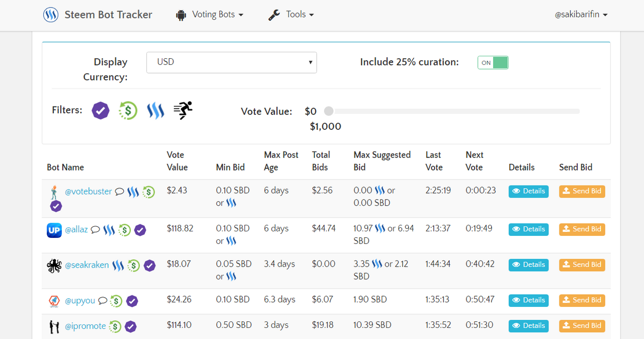The height and width of the screenshot is (339, 644).
Task: Click the running man filter icon
Action: pos(183,110)
